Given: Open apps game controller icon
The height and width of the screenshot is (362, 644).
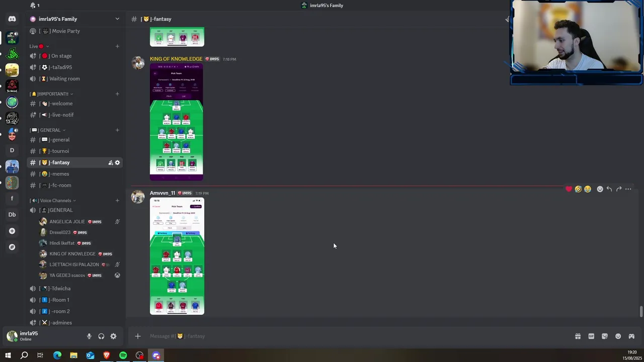Looking at the screenshot, I should tap(631, 336).
